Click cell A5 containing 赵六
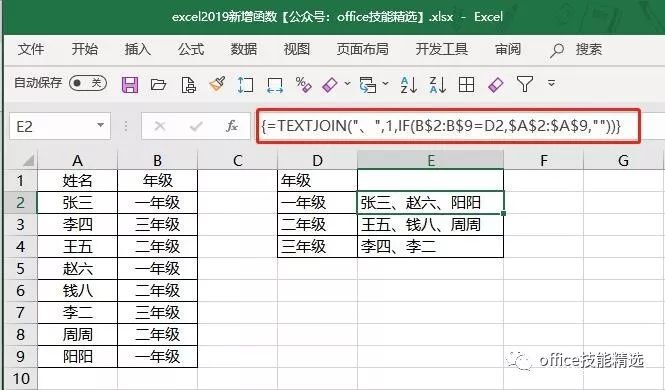Image resolution: width=665 pixels, height=390 pixels. click(77, 269)
